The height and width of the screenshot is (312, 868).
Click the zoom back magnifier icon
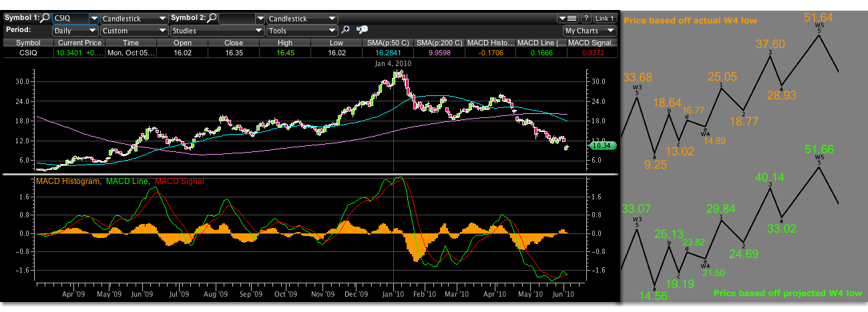click(x=363, y=30)
